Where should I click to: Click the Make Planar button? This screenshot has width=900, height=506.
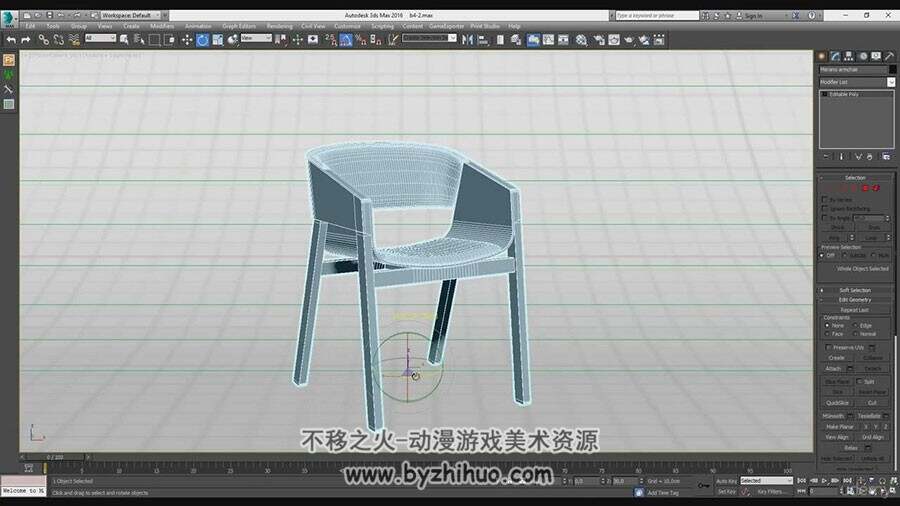coord(840,427)
